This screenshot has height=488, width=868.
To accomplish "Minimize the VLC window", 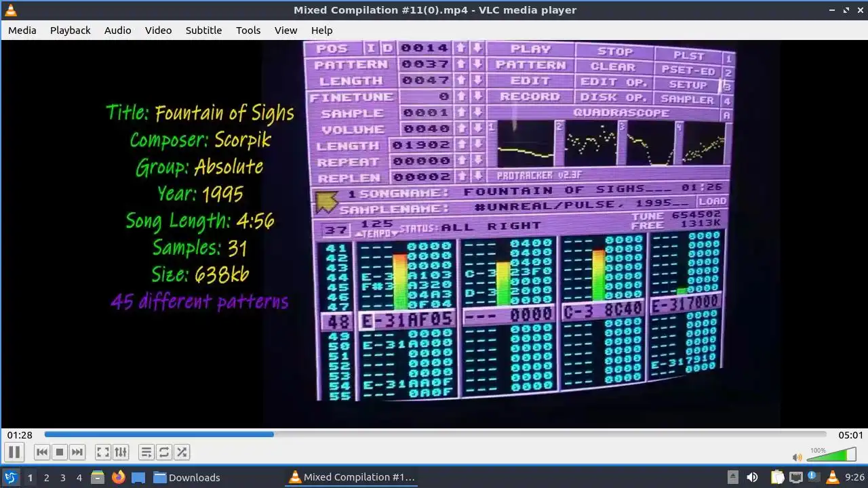I will (832, 10).
